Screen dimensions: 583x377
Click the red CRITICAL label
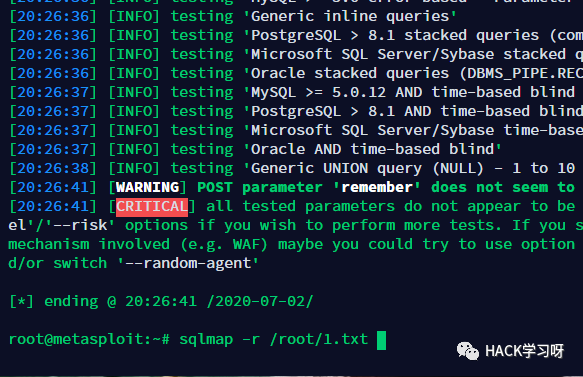click(152, 207)
